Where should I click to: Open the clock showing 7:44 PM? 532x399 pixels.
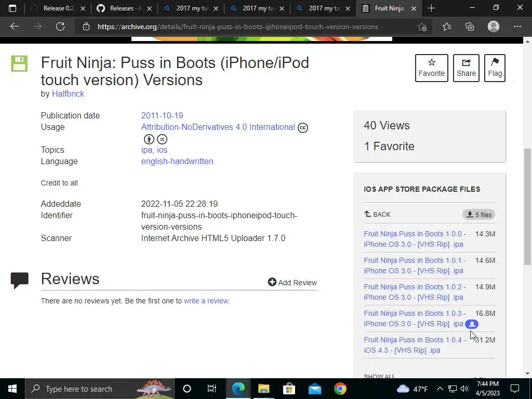[x=488, y=389]
